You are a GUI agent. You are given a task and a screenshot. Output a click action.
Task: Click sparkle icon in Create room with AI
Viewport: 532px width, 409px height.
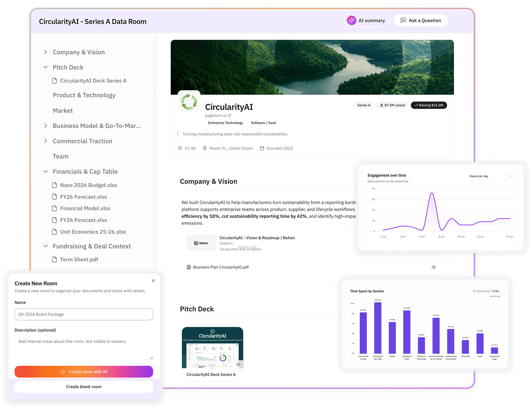[63, 372]
